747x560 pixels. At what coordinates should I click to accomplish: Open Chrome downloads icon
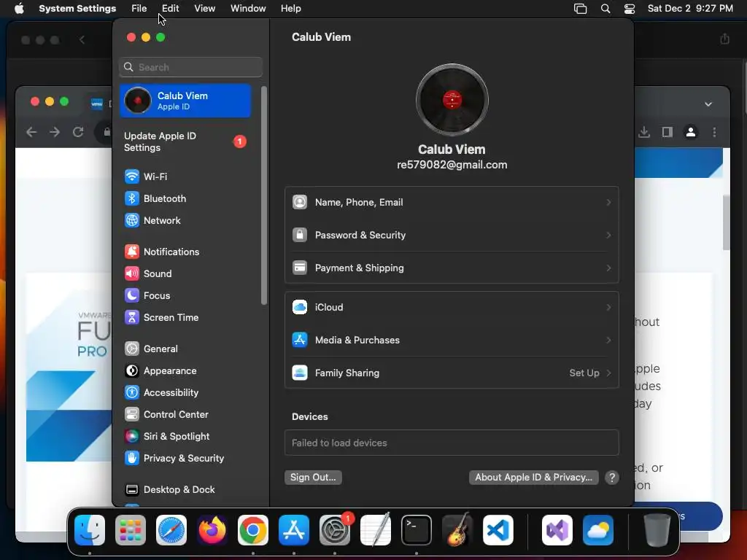(x=644, y=133)
